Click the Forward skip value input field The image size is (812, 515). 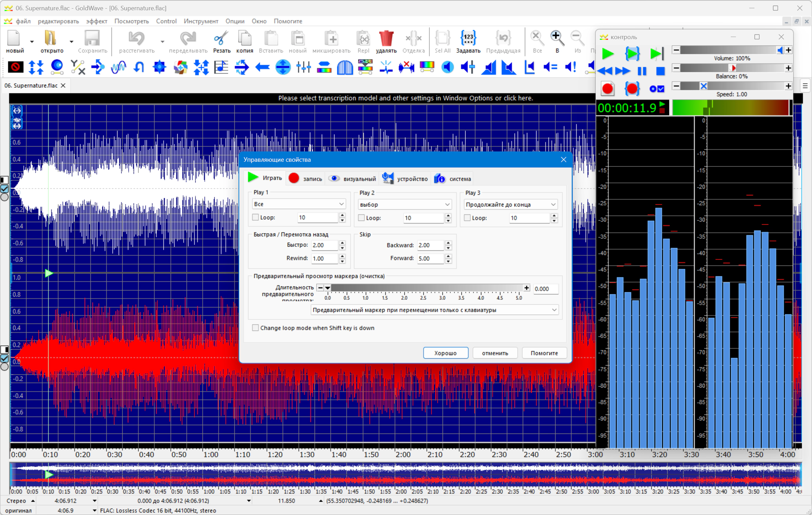tap(431, 258)
